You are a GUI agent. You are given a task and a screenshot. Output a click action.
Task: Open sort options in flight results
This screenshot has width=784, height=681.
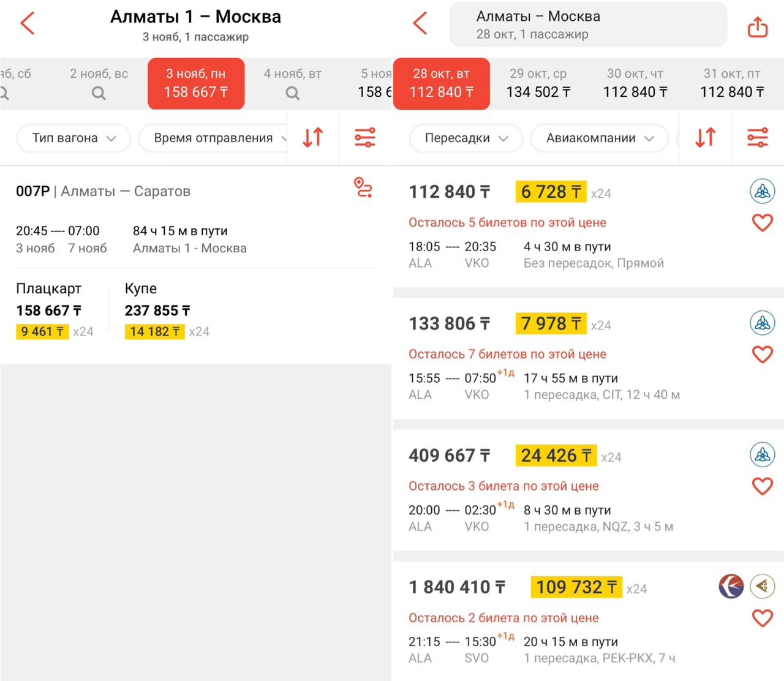(705, 138)
